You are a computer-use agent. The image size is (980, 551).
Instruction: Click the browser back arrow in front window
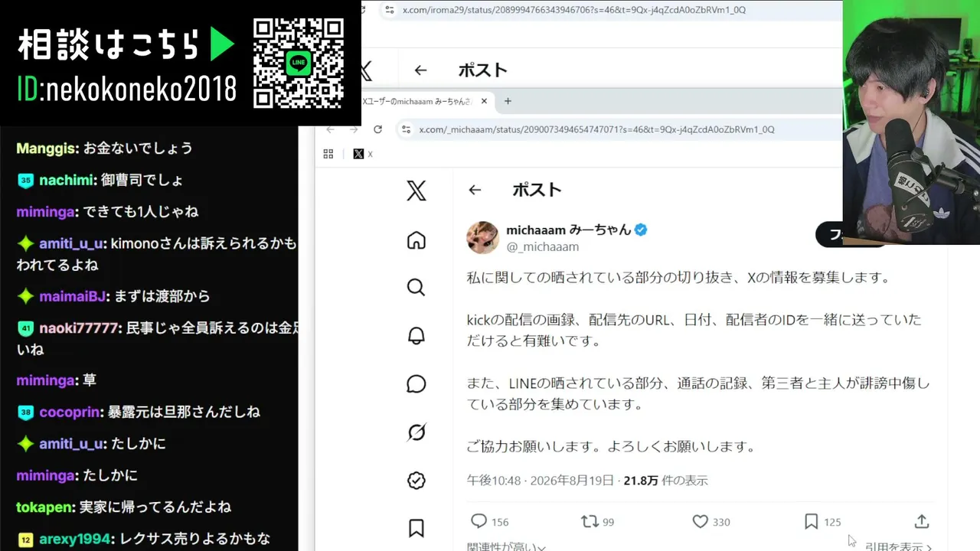(331, 129)
